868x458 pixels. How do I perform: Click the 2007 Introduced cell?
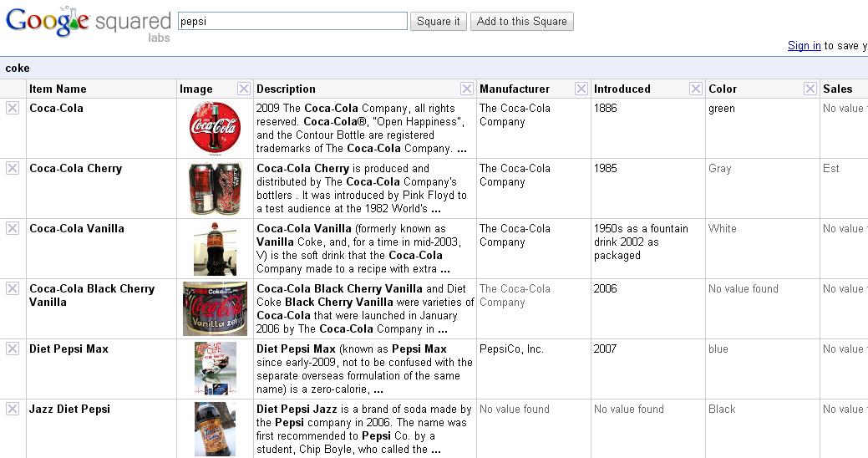click(x=605, y=349)
